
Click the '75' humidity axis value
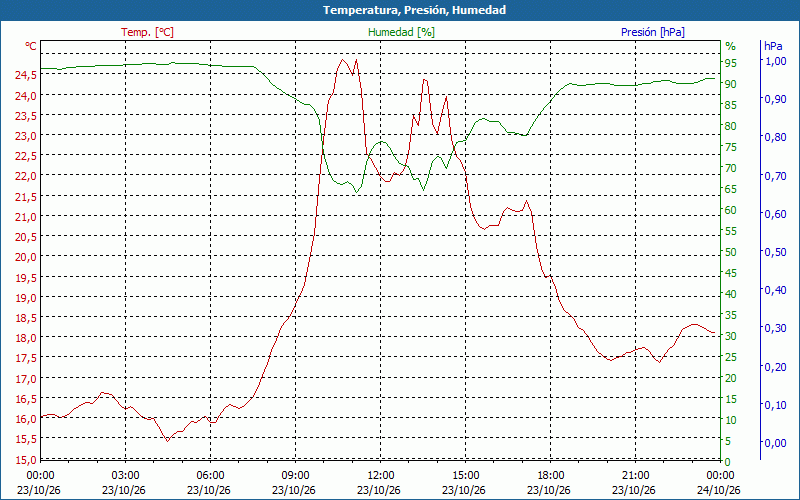coord(731,147)
